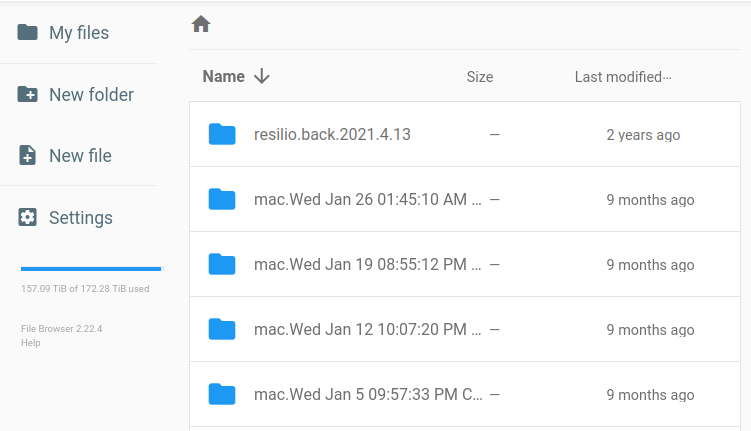Viewport: 751px width, 431px height.
Task: Click folder icon for mac.Wed Jan 12 backup
Action: (x=222, y=329)
